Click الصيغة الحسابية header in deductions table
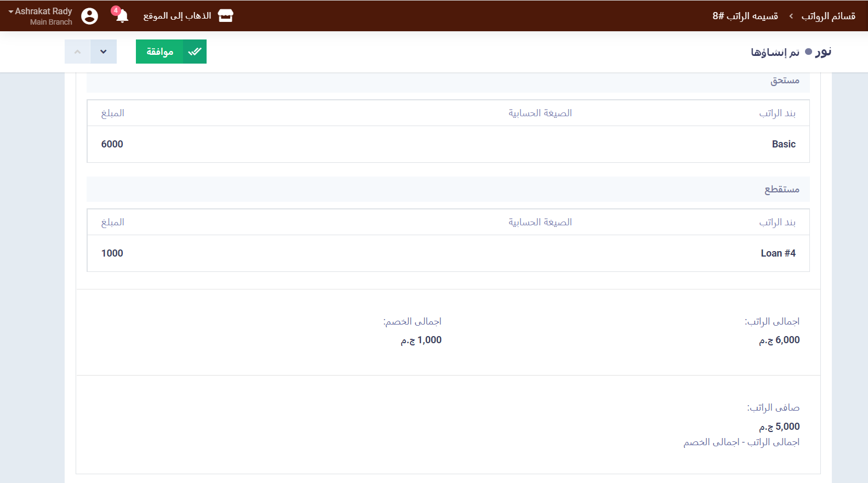The width and height of the screenshot is (868, 483). coord(540,222)
